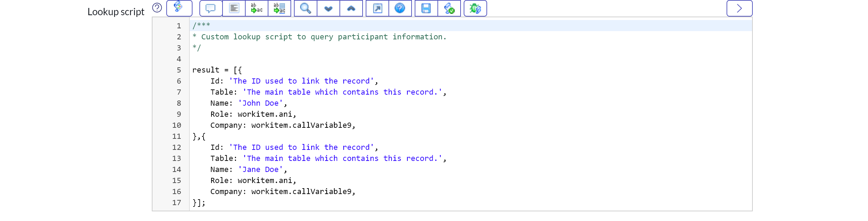Click the Replace All icon
The image size is (868, 221).
(x=279, y=8)
